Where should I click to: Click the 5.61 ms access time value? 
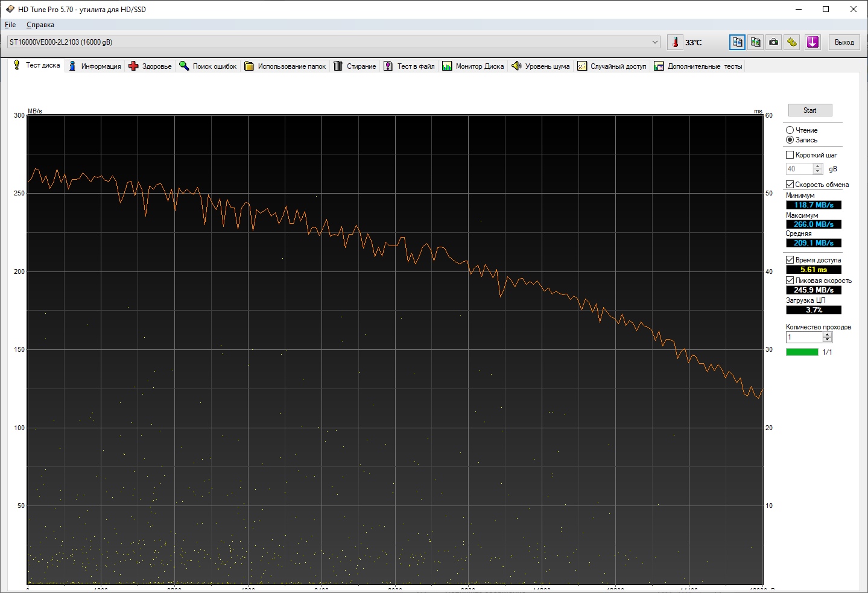(814, 270)
